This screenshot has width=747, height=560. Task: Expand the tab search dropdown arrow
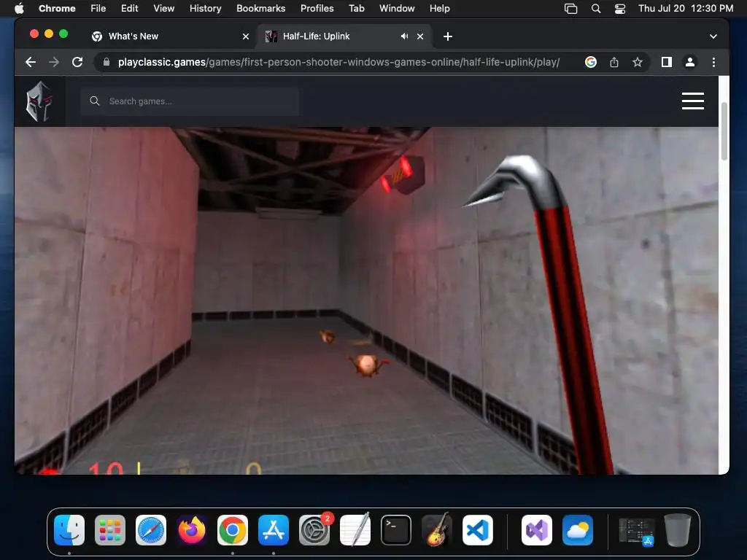[713, 36]
